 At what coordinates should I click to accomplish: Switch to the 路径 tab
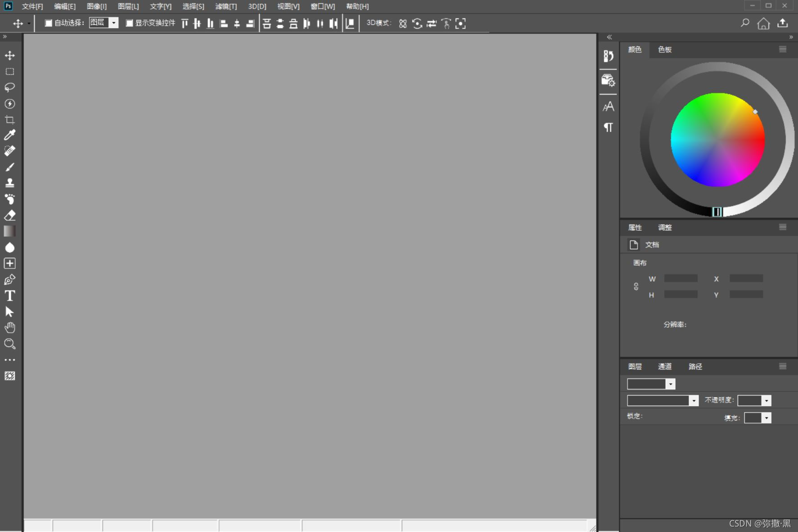(695, 366)
